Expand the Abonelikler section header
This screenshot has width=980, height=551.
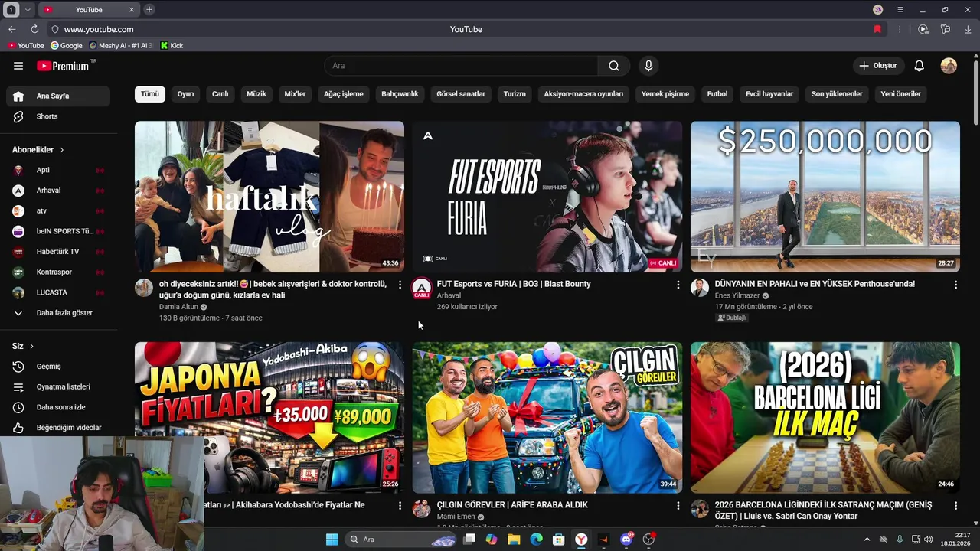click(x=38, y=150)
